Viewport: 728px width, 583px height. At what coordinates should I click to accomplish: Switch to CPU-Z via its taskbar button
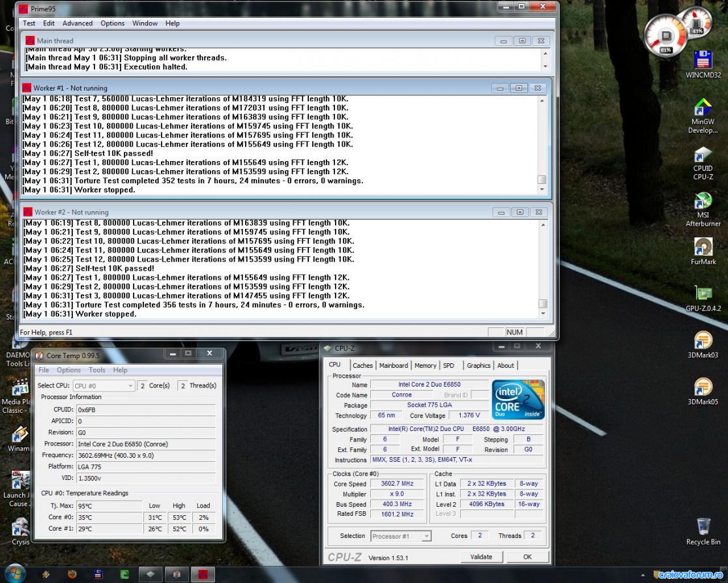click(151, 574)
